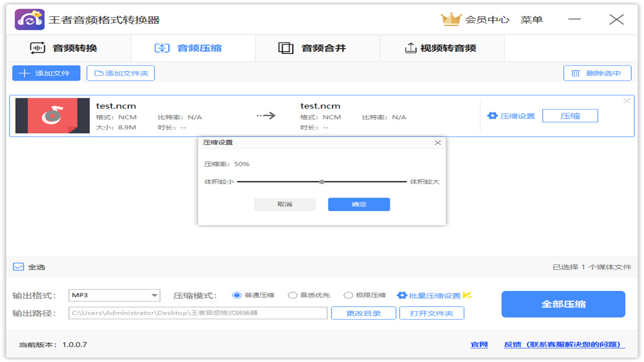Open the 视频转音频 video-to-audio tool
This screenshot has width=644, height=362.
coord(410,47)
